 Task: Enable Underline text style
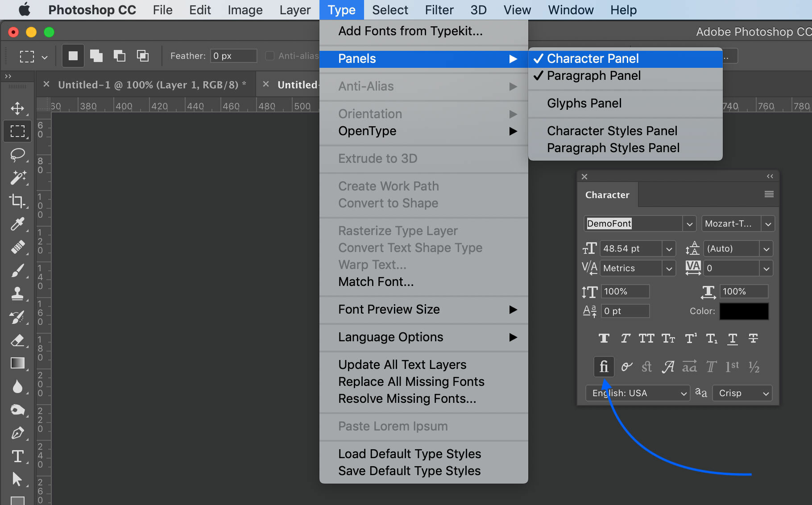(x=732, y=339)
